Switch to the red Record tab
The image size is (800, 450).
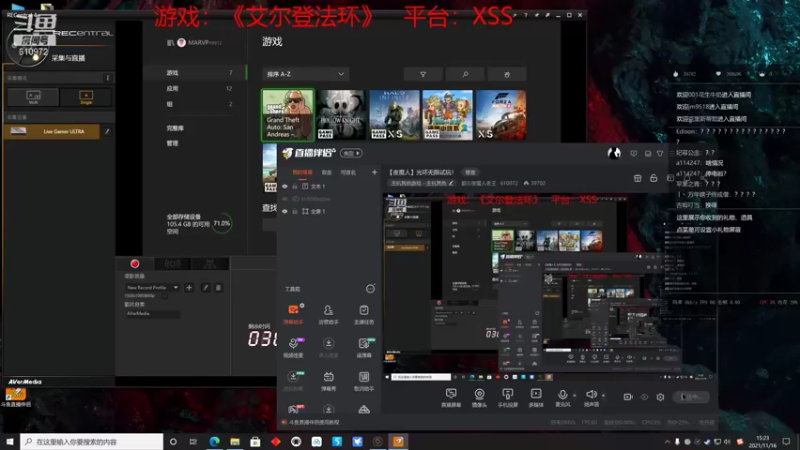[x=135, y=264]
